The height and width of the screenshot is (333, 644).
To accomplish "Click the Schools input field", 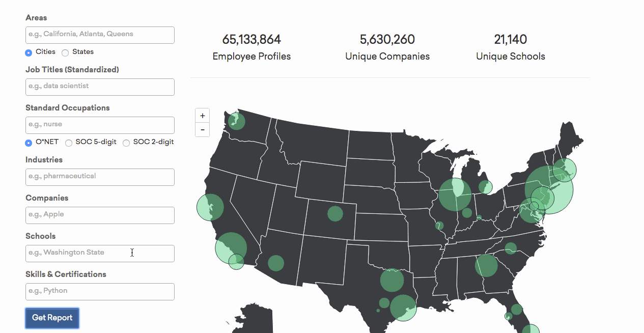I will tap(100, 253).
